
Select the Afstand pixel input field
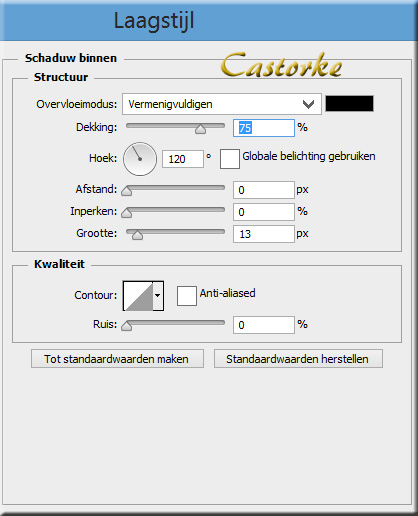click(x=264, y=190)
